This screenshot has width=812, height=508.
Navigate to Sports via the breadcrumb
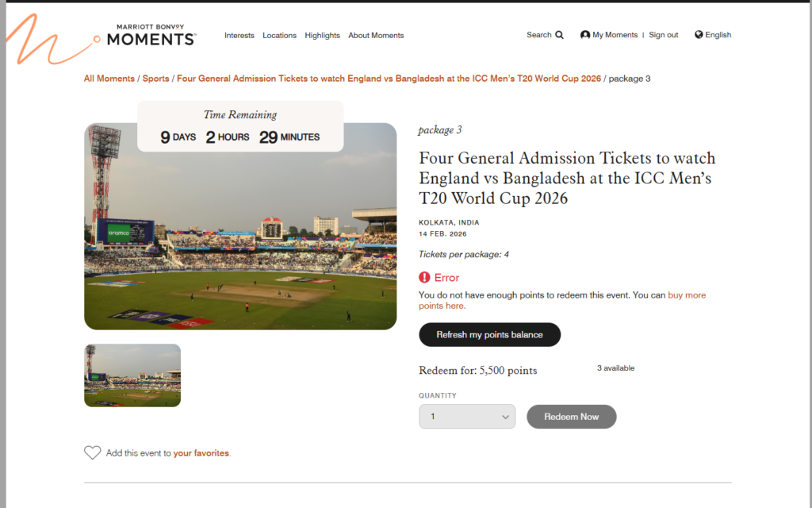pos(156,79)
